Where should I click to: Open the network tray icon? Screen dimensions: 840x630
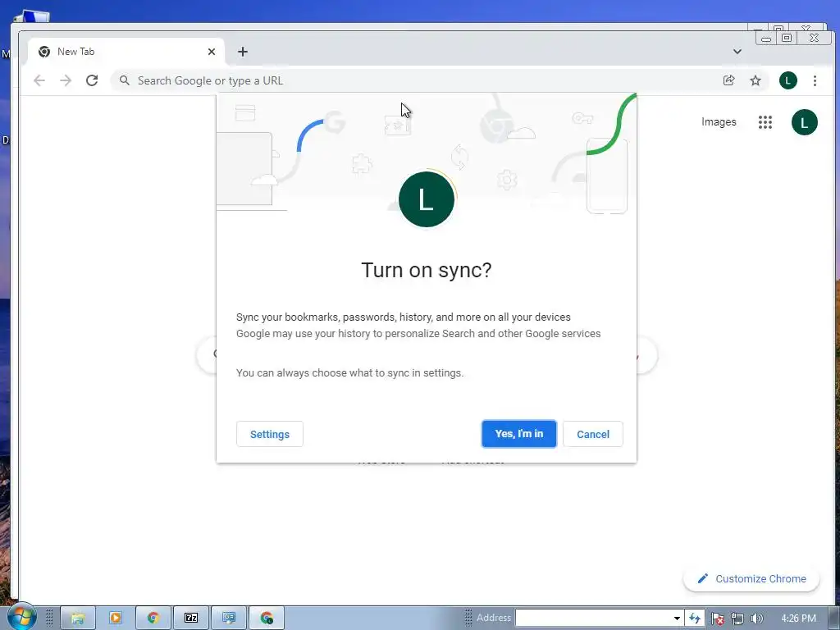pyautogui.click(x=737, y=619)
